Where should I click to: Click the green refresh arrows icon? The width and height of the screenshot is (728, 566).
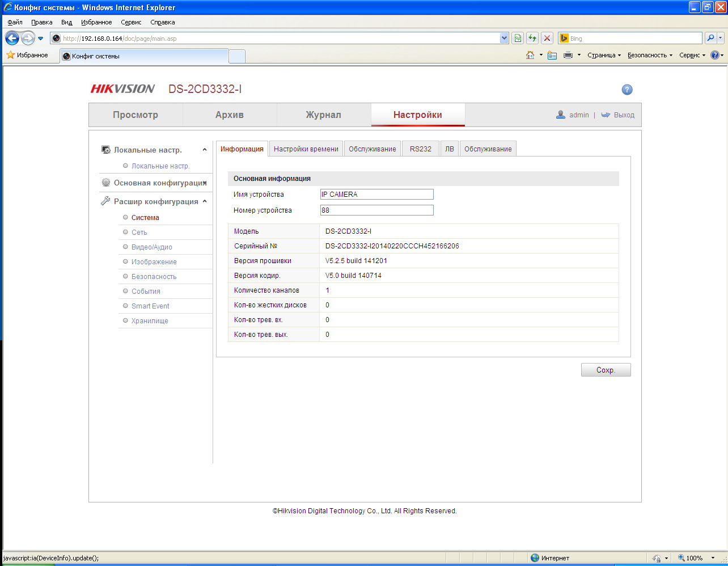tap(532, 38)
